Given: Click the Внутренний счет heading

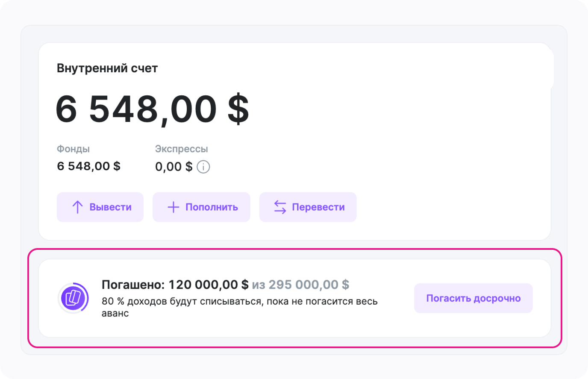Looking at the screenshot, I should [107, 68].
